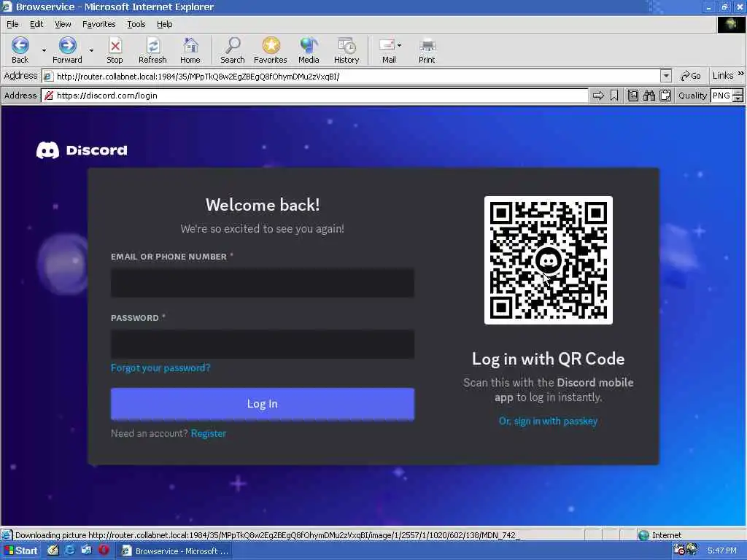This screenshot has width=747, height=560.
Task: Click the Browservice taskbar window button
Action: point(174,551)
